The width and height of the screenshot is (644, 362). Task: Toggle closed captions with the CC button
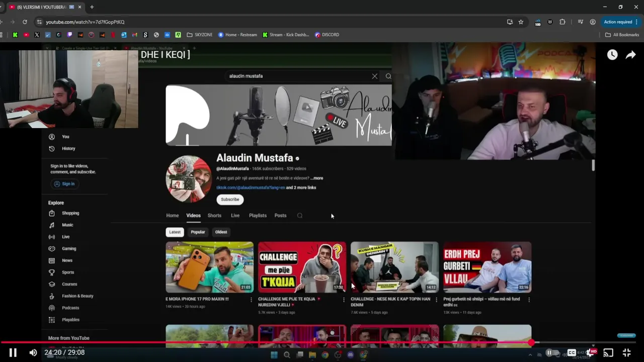point(572,352)
